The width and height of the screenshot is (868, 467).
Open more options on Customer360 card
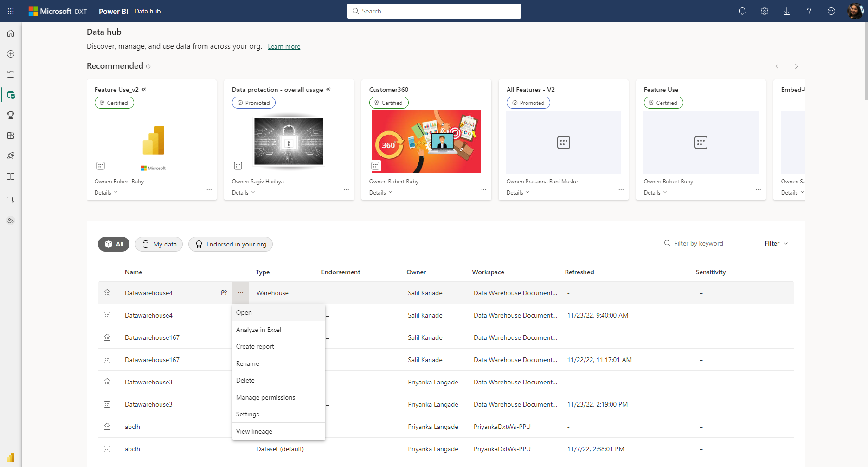(x=484, y=189)
